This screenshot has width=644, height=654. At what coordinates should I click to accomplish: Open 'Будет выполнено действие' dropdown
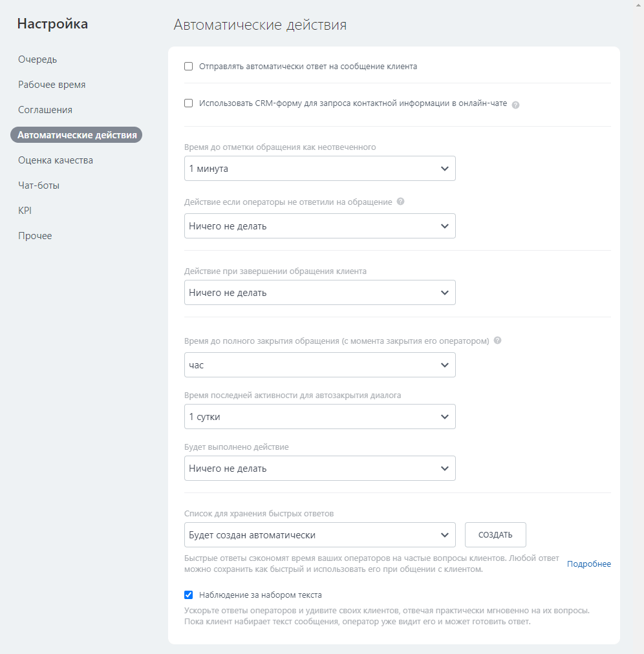(x=319, y=468)
